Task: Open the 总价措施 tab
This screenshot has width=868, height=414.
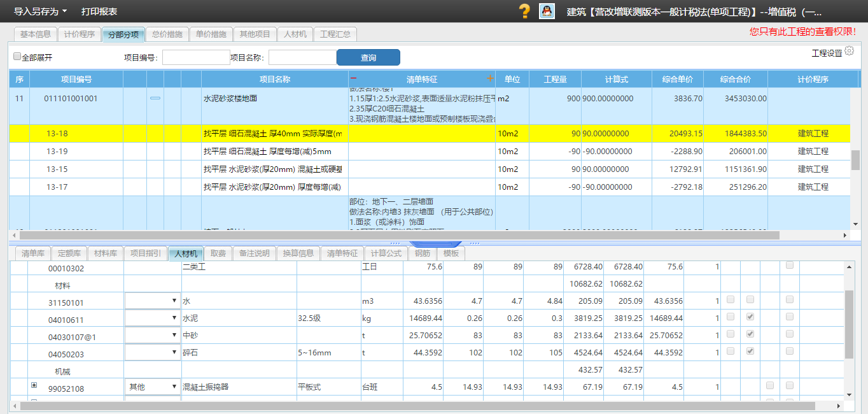Action: pos(167,34)
